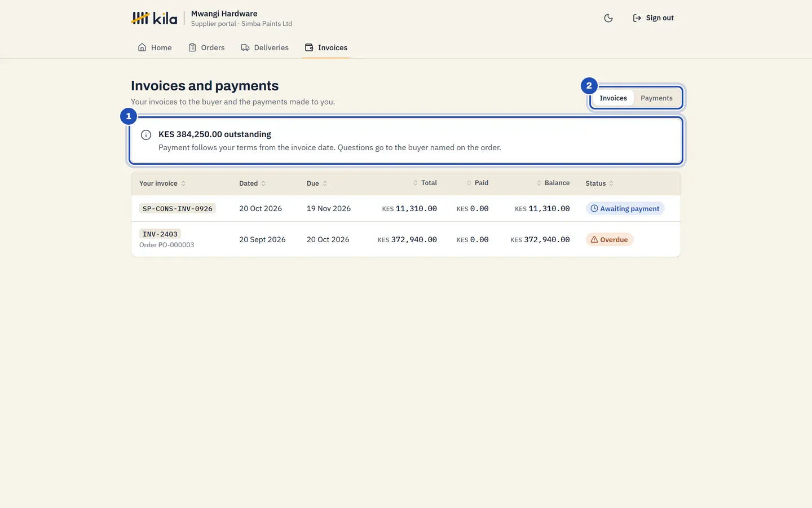Click invoice INV-2403
Screen dimensions: 812x508
[160, 234]
